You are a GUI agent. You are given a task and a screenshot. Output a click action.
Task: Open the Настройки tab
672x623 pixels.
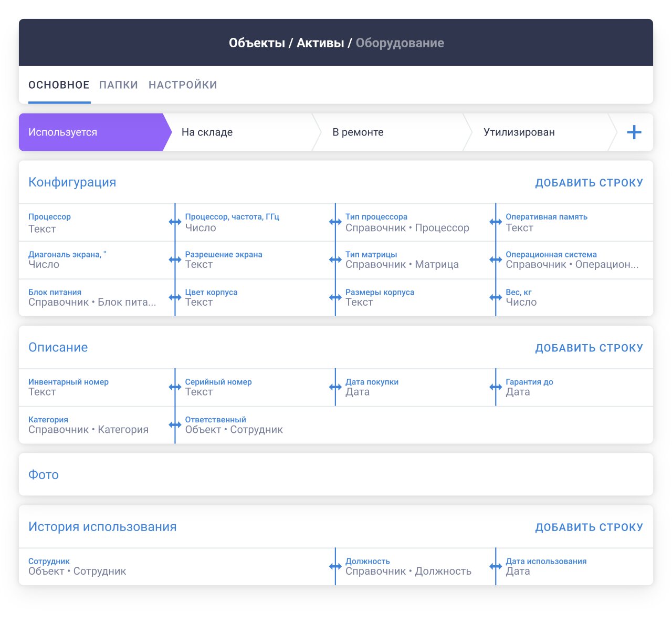183,85
